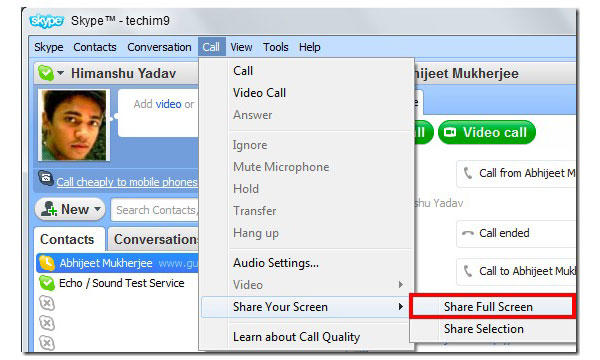Open the View menu

241,47
